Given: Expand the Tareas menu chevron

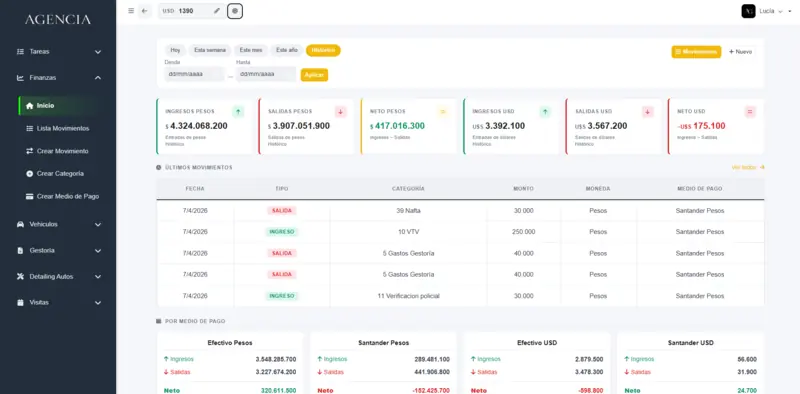Looking at the screenshot, I should [x=98, y=52].
